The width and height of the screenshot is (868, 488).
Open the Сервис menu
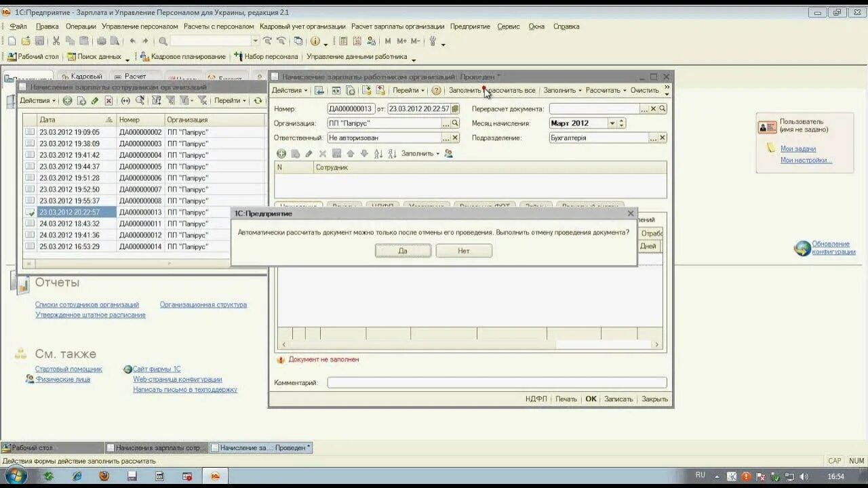tap(509, 26)
